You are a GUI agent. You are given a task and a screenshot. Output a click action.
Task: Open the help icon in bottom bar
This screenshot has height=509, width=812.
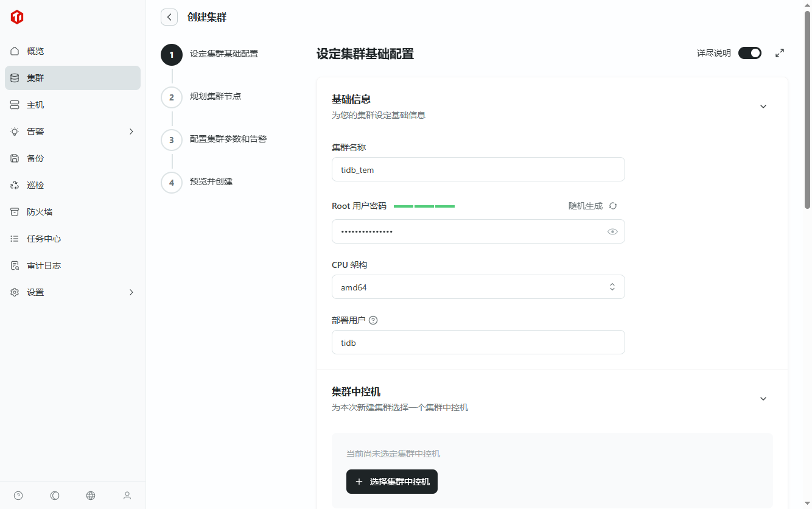coord(18,496)
